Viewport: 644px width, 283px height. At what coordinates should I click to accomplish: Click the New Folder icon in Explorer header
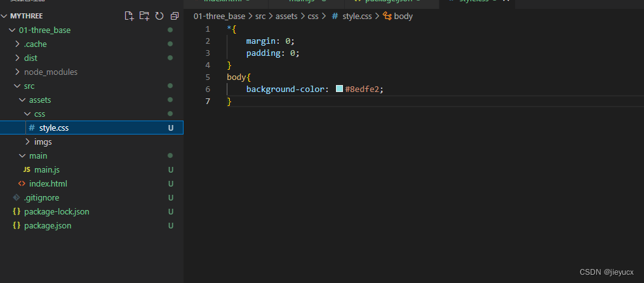tap(144, 16)
